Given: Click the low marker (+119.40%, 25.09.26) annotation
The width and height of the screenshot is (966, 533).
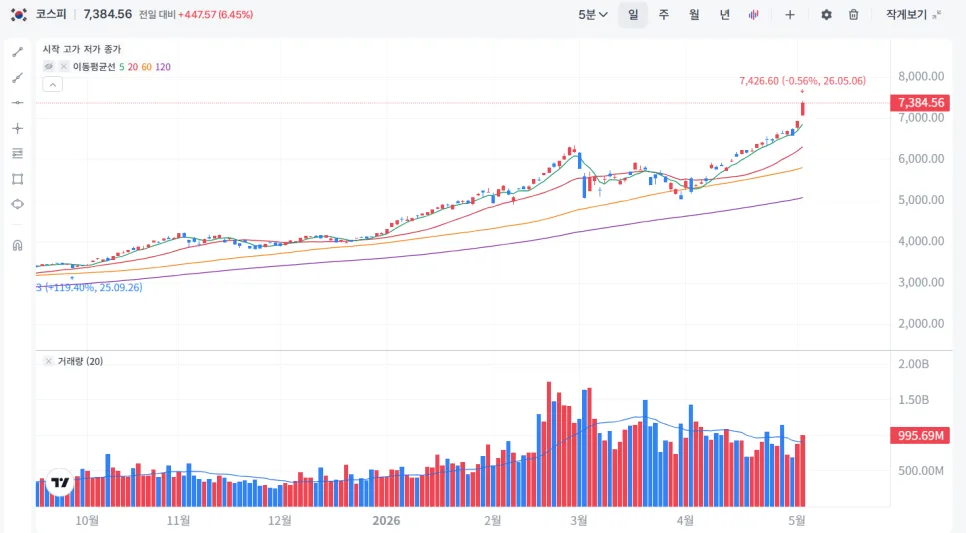Looking at the screenshot, I should pyautogui.click(x=89, y=287).
